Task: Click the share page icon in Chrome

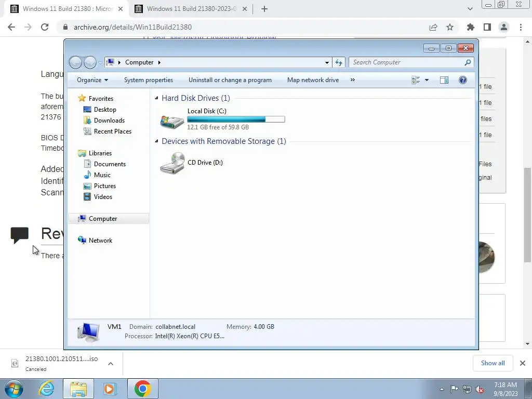Action: (x=433, y=27)
